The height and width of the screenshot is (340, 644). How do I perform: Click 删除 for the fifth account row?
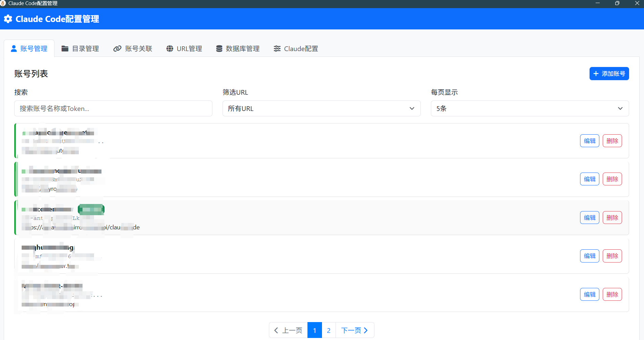tap(612, 294)
